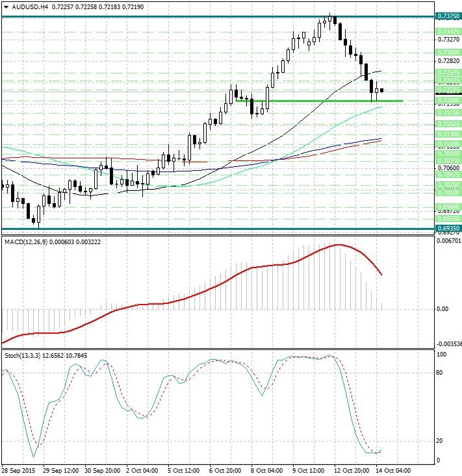Click the 30 Sep 20:00 time label
The image size is (462, 476).
point(103,471)
